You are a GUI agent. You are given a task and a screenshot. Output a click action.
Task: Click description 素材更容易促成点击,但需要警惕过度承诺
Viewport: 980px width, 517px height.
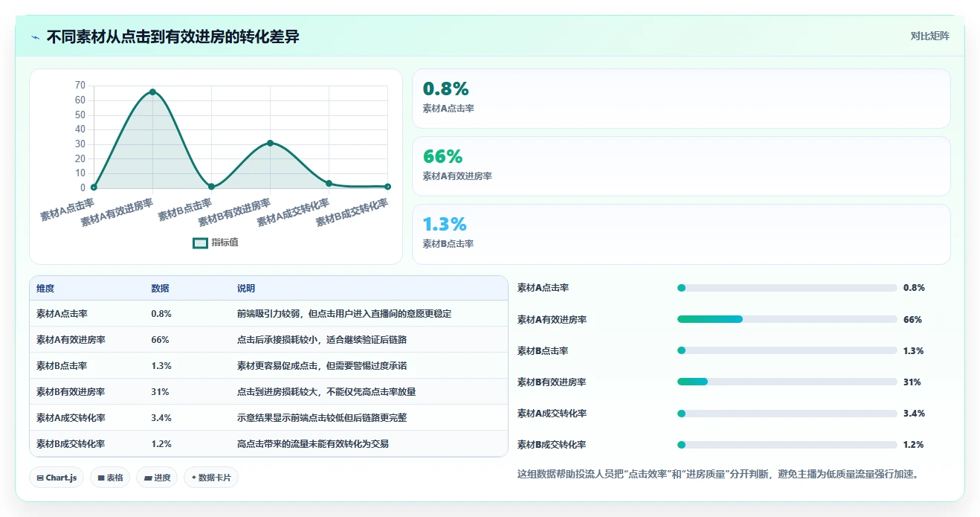click(x=322, y=366)
